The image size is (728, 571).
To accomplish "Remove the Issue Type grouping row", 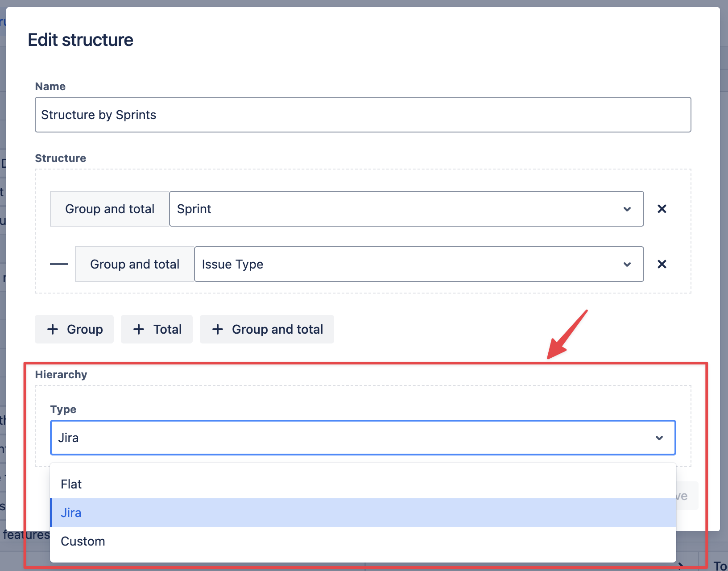I will [662, 264].
